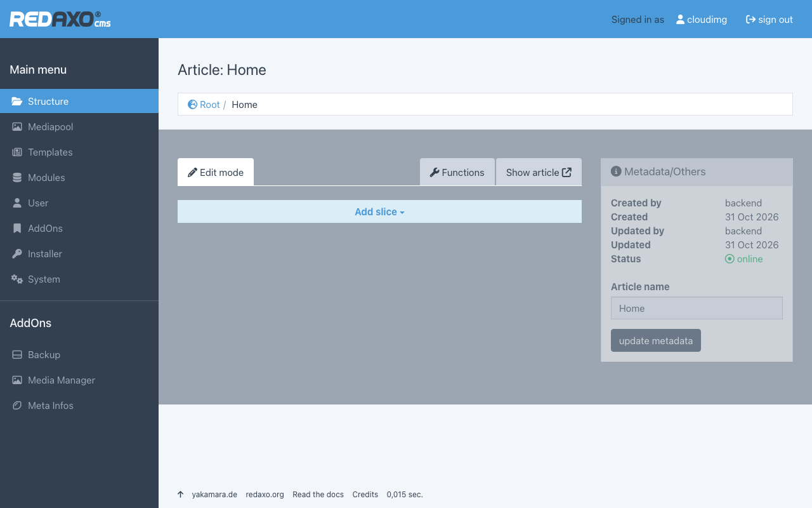Open the cloudimg profile link
812x508 pixels.
[702, 20]
